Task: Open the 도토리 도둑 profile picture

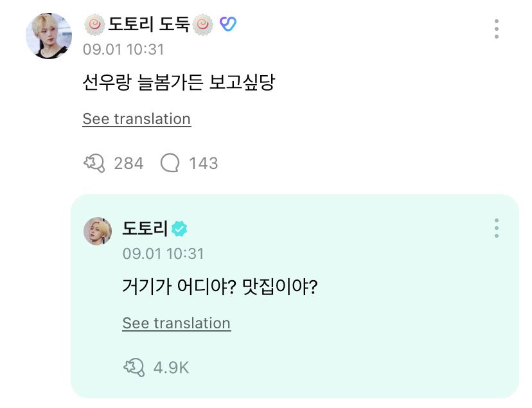Action: (48, 35)
